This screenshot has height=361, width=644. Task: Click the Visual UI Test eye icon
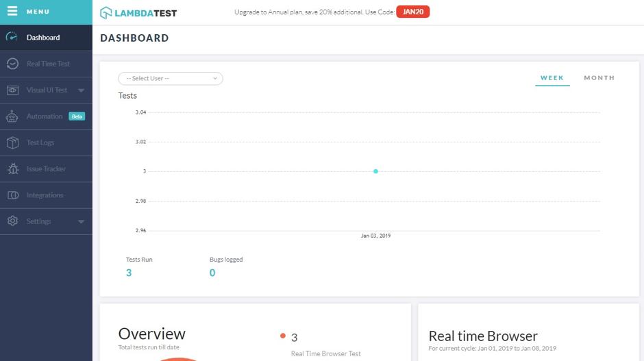pos(12,90)
